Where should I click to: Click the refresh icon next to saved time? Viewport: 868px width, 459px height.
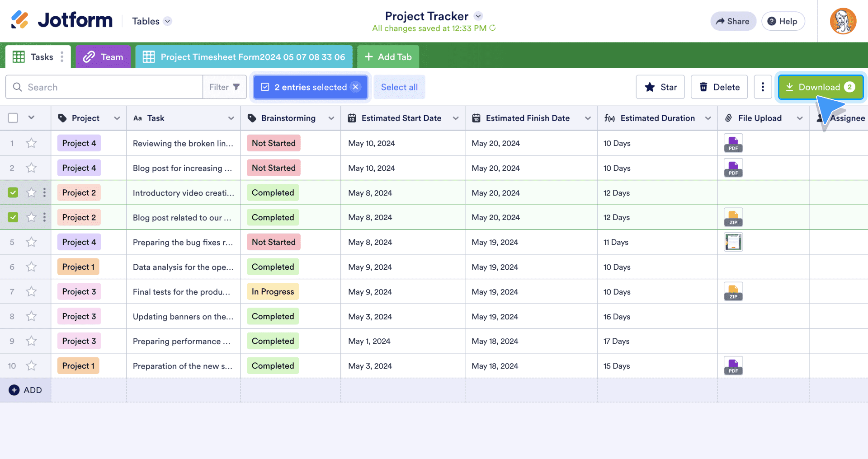coord(493,28)
